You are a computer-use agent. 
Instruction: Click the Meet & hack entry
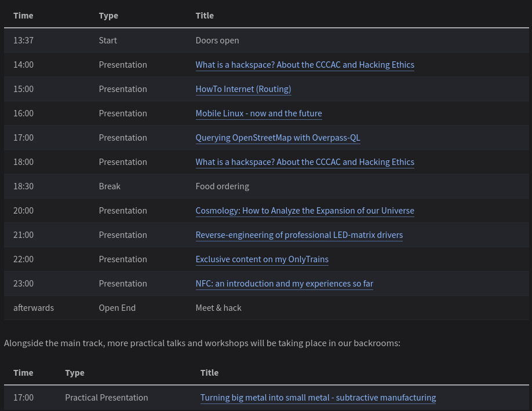point(218,308)
